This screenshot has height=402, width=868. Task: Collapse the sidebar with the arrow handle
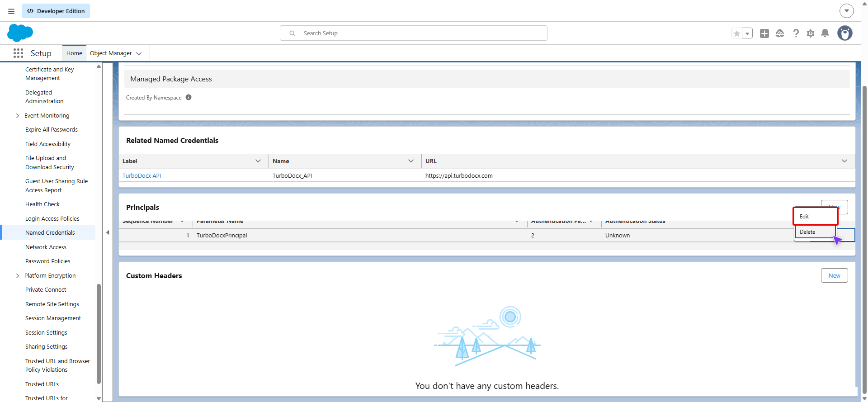point(108,232)
